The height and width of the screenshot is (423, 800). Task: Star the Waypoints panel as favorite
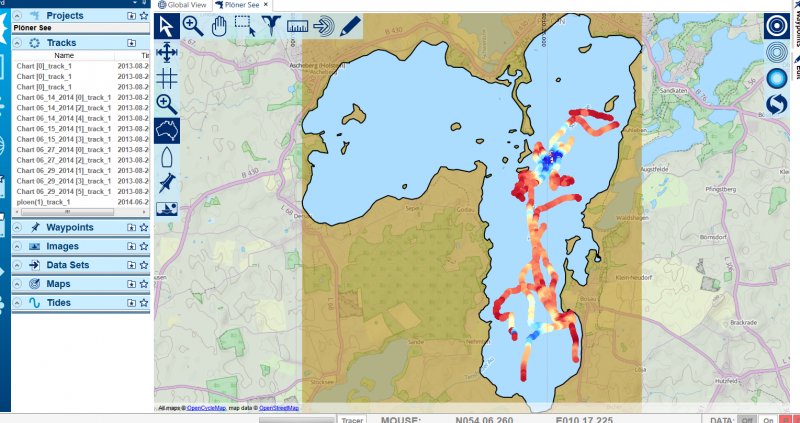(x=144, y=227)
